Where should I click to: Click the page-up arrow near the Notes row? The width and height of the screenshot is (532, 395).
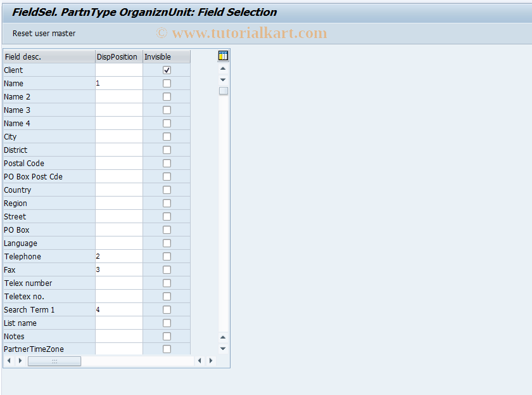pyautogui.click(x=223, y=337)
